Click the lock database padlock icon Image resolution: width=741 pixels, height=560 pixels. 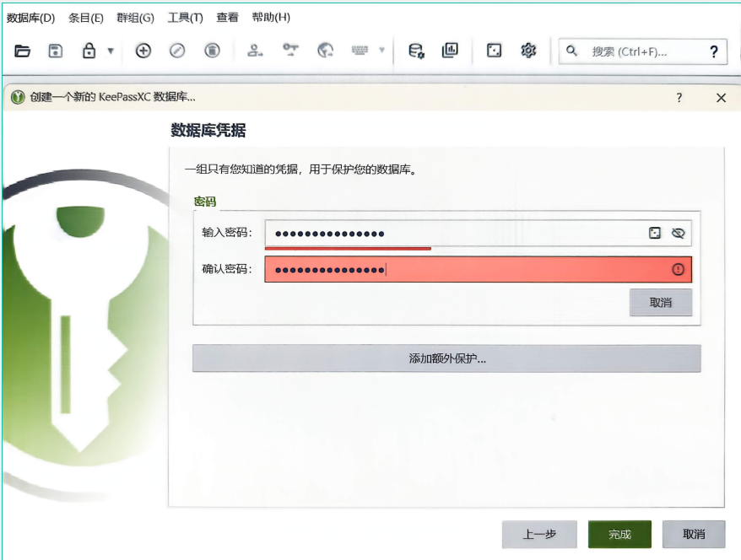point(89,51)
